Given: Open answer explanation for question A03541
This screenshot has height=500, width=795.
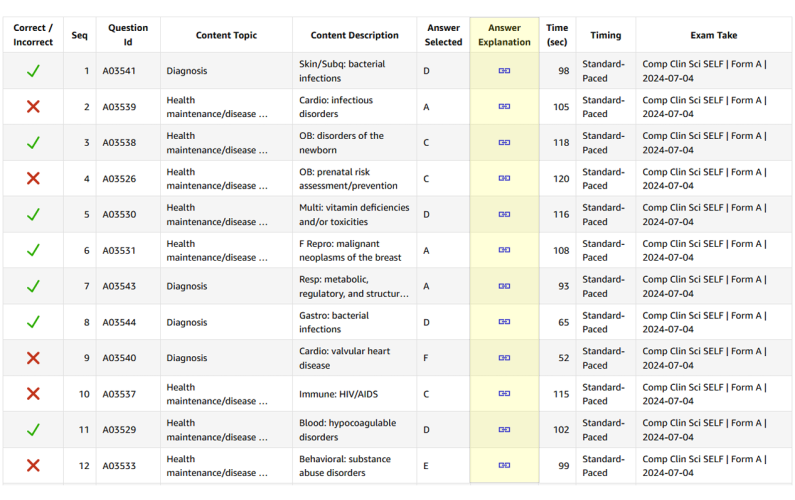Looking at the screenshot, I should pos(504,71).
